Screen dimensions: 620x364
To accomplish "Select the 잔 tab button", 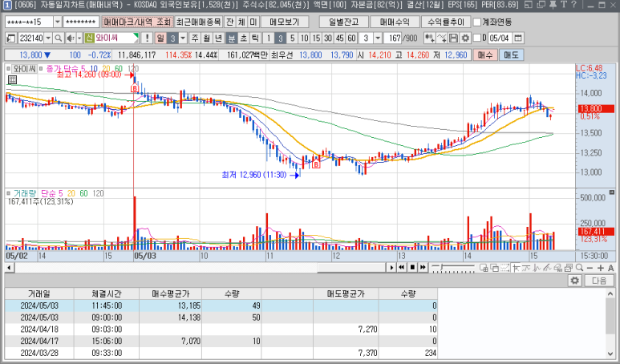I will (x=229, y=22).
